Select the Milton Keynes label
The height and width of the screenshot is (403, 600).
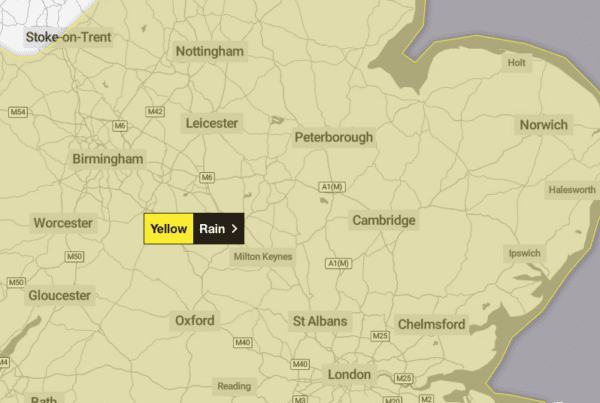tap(263, 257)
